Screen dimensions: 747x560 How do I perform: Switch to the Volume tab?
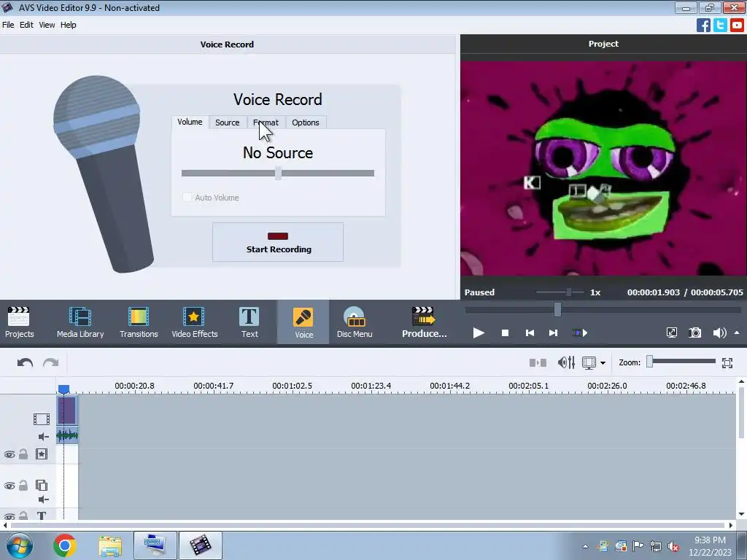coord(190,122)
